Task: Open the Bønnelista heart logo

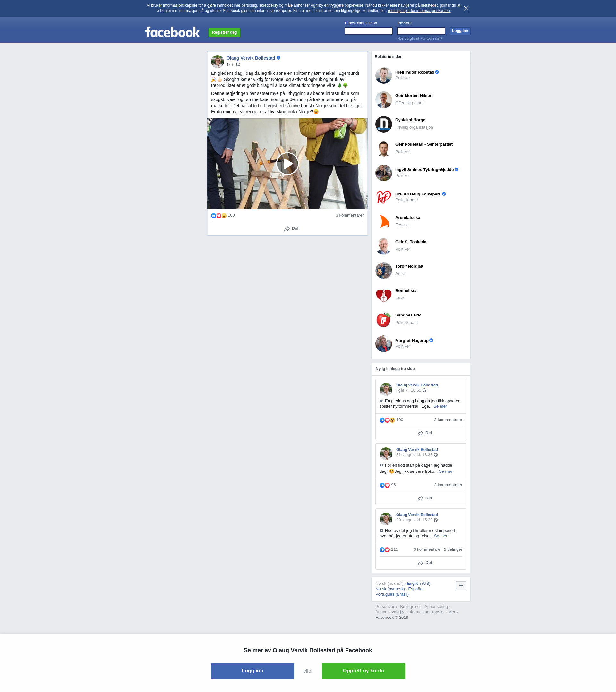Action: tap(383, 295)
